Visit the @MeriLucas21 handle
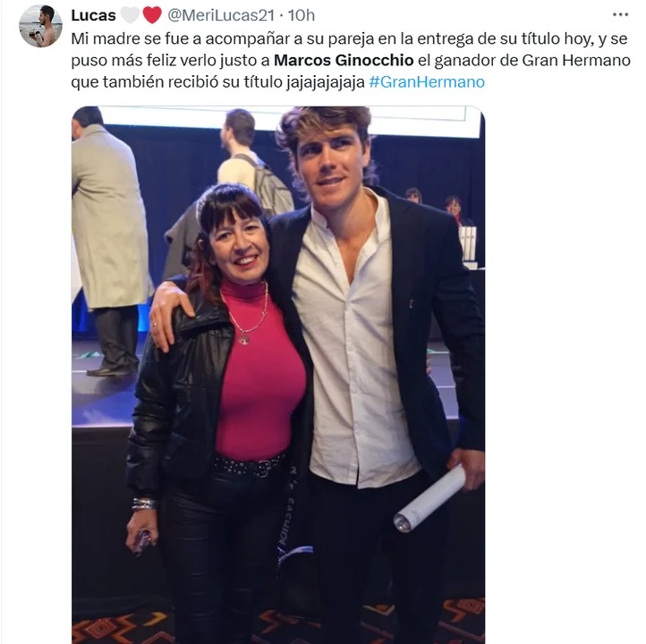 point(221,15)
